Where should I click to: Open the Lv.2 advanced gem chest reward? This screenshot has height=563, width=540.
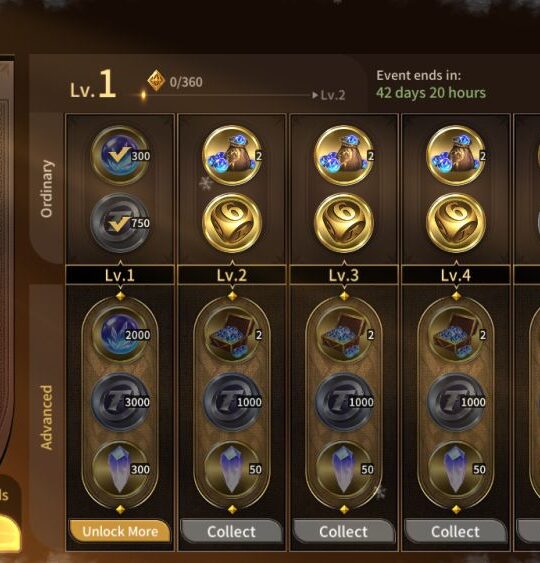tap(232, 334)
